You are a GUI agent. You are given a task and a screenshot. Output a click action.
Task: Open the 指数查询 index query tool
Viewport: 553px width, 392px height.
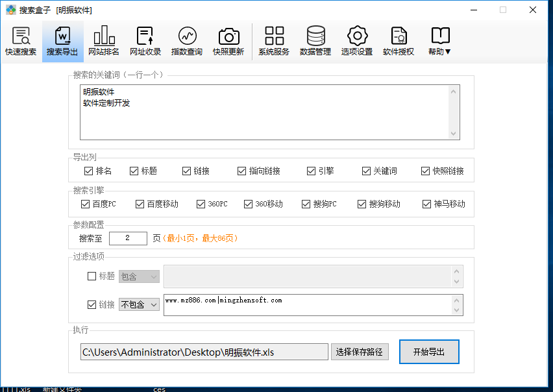point(187,41)
